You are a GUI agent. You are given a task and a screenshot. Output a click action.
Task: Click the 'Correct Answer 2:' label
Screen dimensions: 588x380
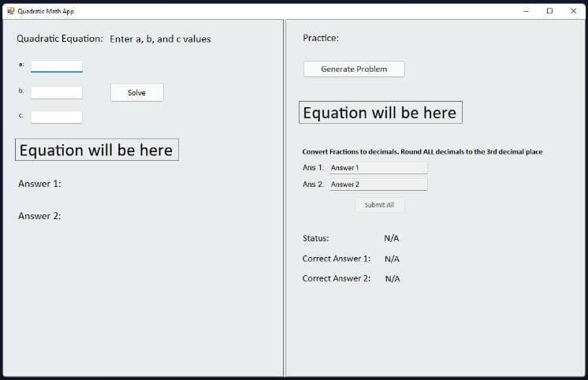[x=337, y=279]
